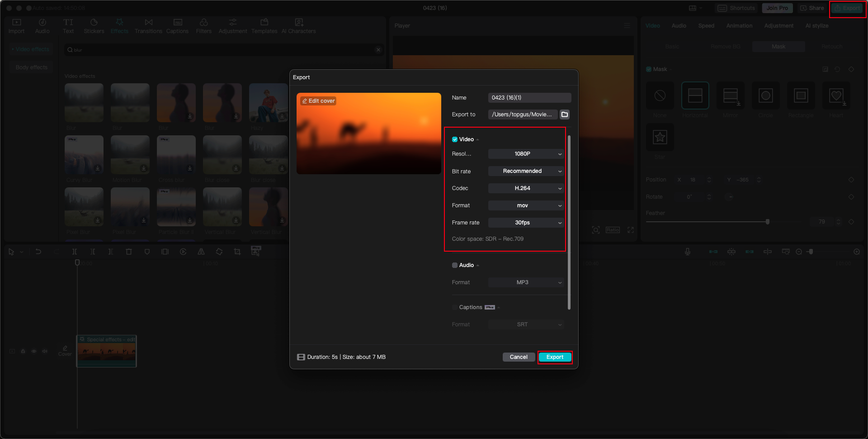Toggle track lock icon on timeline
Image resolution: width=868 pixels, height=439 pixels.
pos(23,351)
